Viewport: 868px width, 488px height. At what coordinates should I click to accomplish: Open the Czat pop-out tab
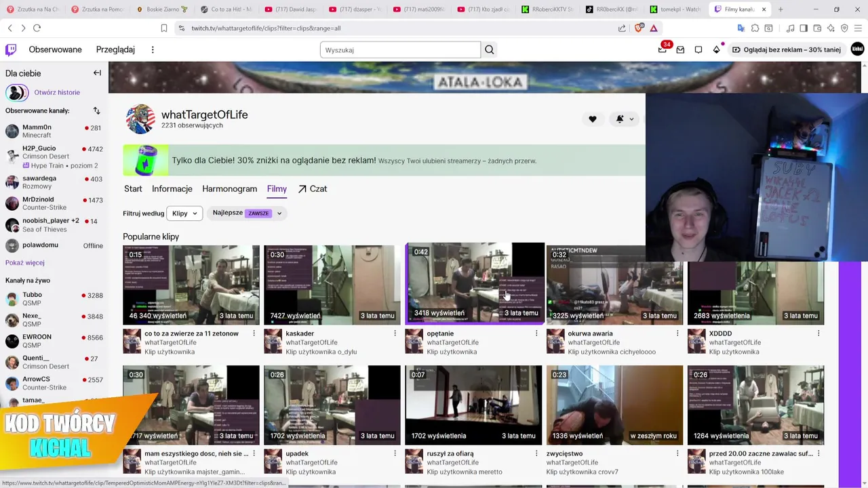pos(313,189)
